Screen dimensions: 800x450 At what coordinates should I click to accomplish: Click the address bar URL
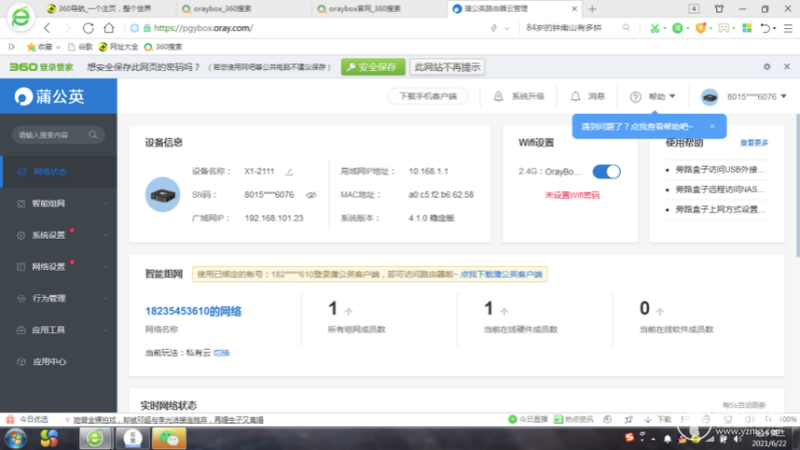(203, 28)
